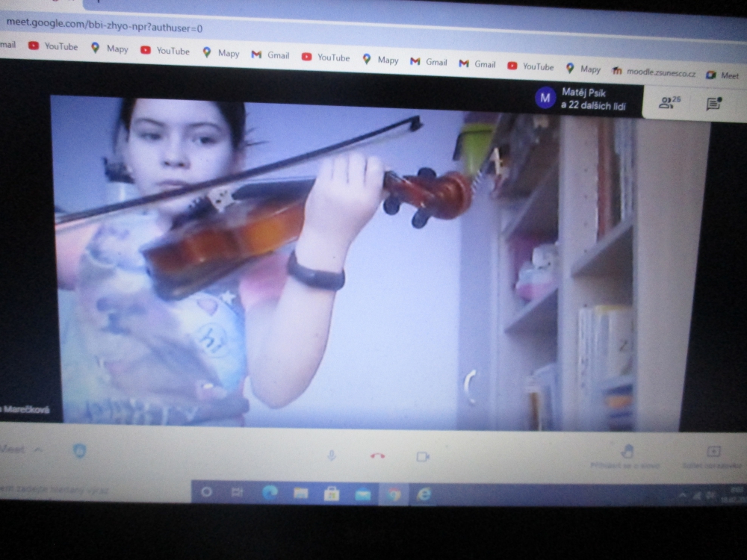Image resolution: width=747 pixels, height=560 pixels.
Task: Launch Internet Explorer from the taskbar
Action: click(x=424, y=494)
